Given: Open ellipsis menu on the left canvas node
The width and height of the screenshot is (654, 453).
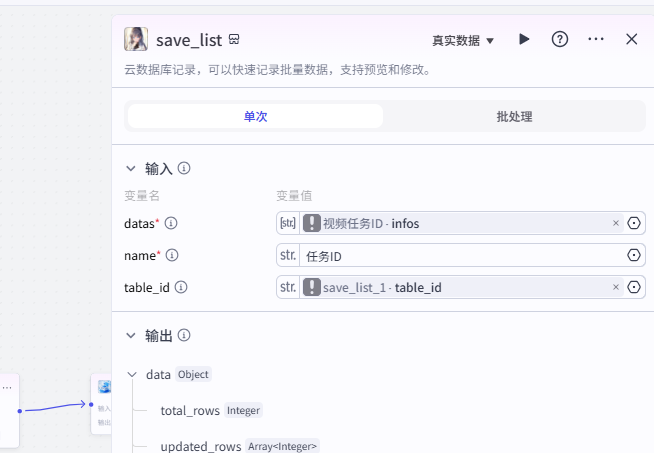Looking at the screenshot, I should click(x=7, y=388).
